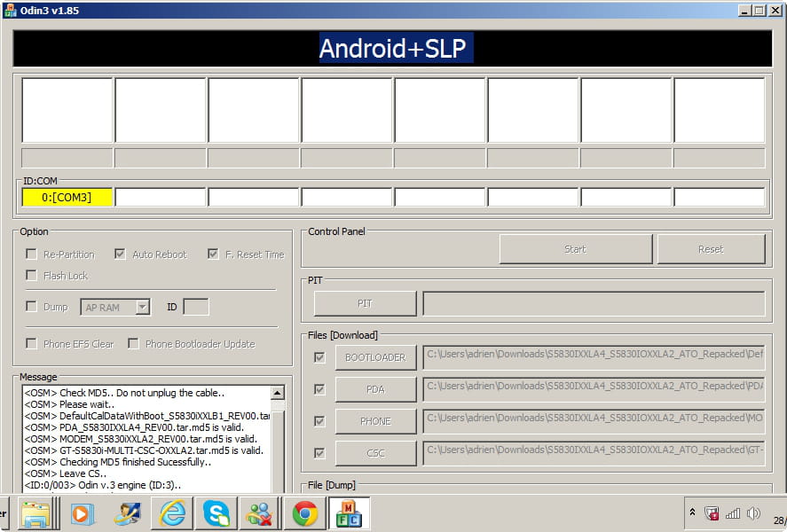The width and height of the screenshot is (787, 532).
Task: Show hidden system tray icons
Action: click(x=692, y=512)
